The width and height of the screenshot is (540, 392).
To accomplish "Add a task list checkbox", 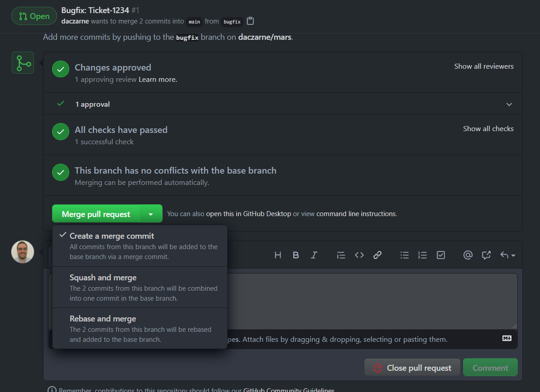I will coord(440,255).
